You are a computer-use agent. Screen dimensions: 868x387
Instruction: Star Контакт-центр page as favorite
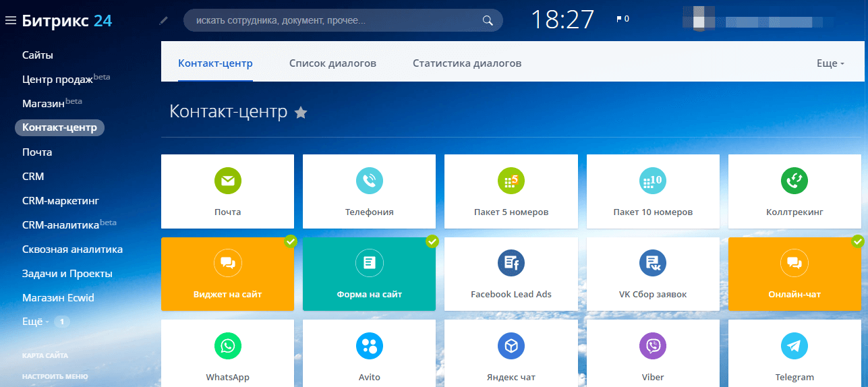click(301, 113)
